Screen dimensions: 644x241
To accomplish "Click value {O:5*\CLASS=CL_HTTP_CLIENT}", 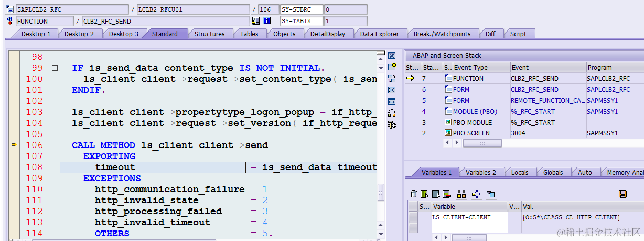I will [571, 217].
